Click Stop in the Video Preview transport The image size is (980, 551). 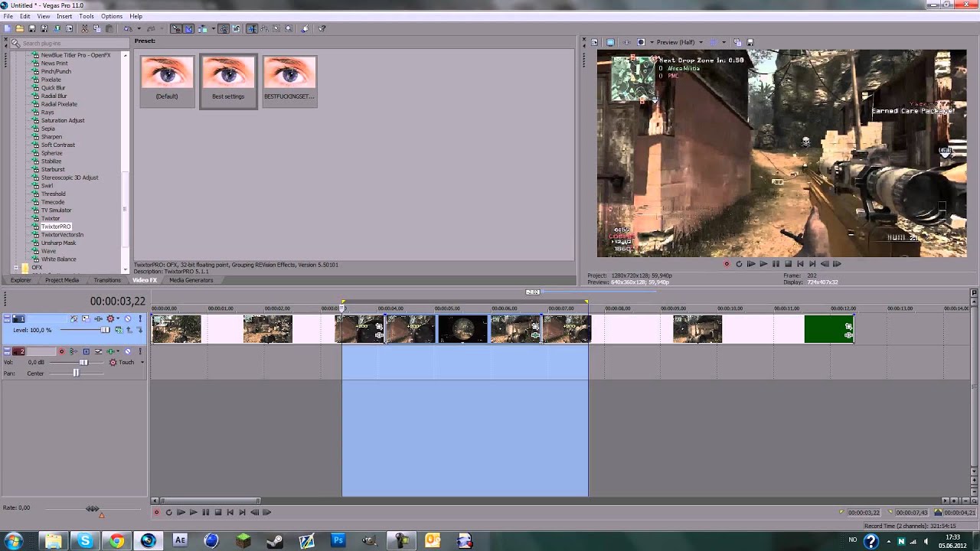pyautogui.click(x=788, y=264)
